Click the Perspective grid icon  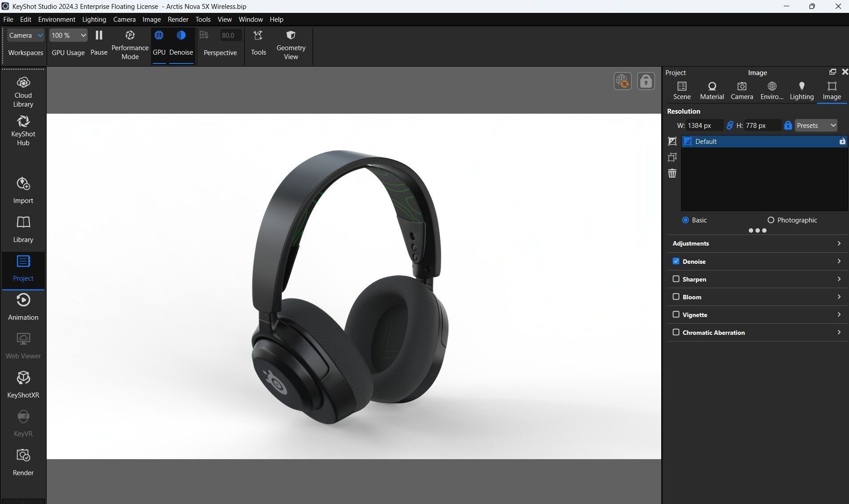coord(204,35)
